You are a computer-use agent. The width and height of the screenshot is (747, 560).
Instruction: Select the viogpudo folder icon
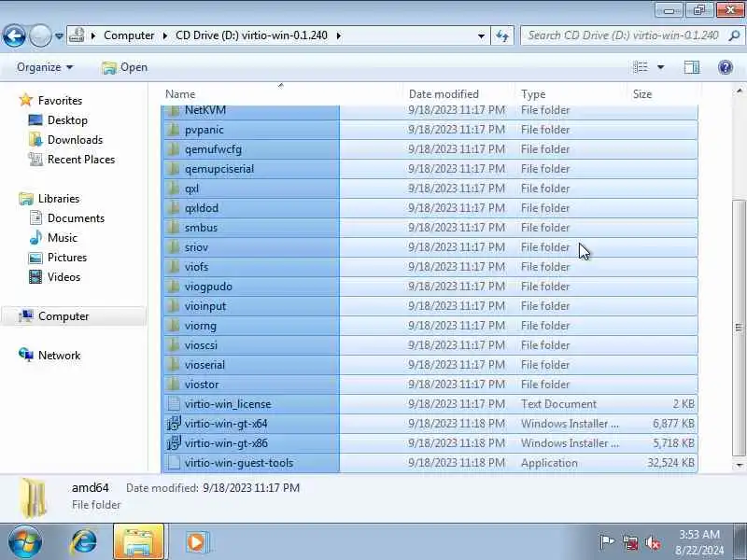(x=174, y=287)
